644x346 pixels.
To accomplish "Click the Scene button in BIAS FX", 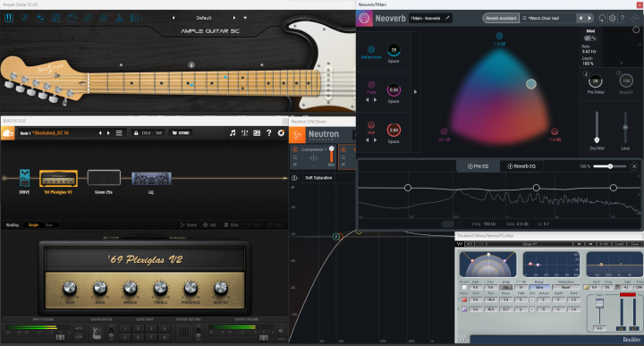I will pos(189,225).
